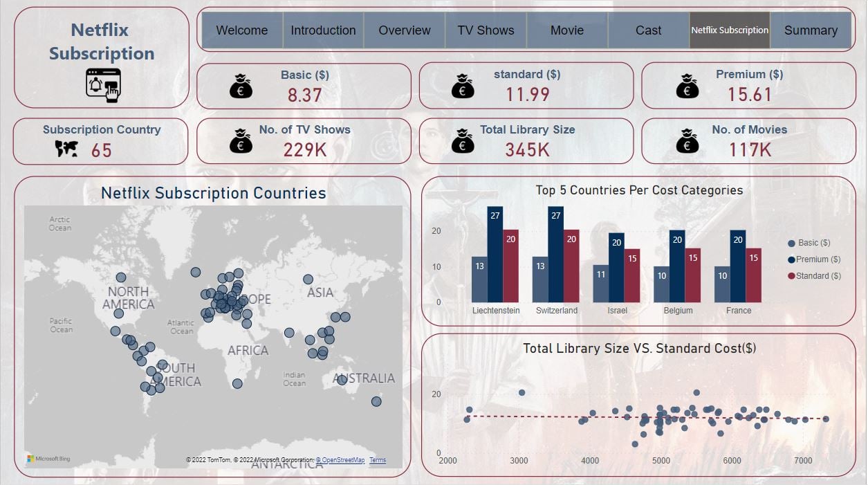Select the Cast navigation tab
The height and width of the screenshot is (485, 868).
pyautogui.click(x=648, y=30)
